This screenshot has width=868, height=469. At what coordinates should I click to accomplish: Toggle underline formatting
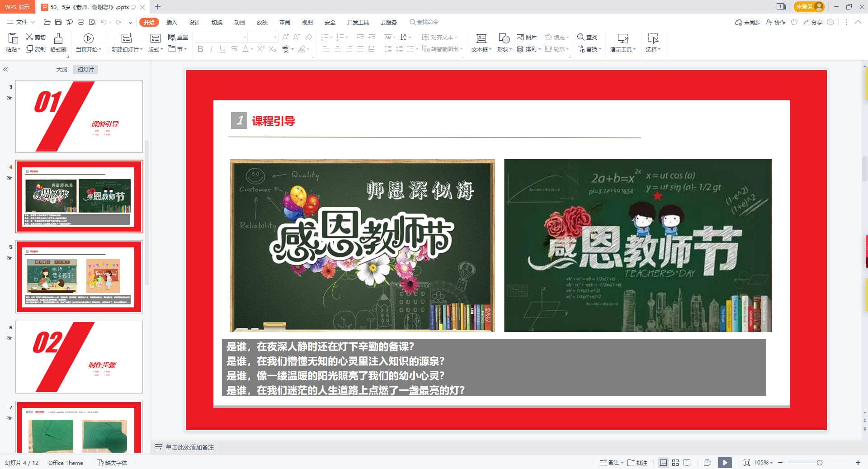tap(222, 49)
